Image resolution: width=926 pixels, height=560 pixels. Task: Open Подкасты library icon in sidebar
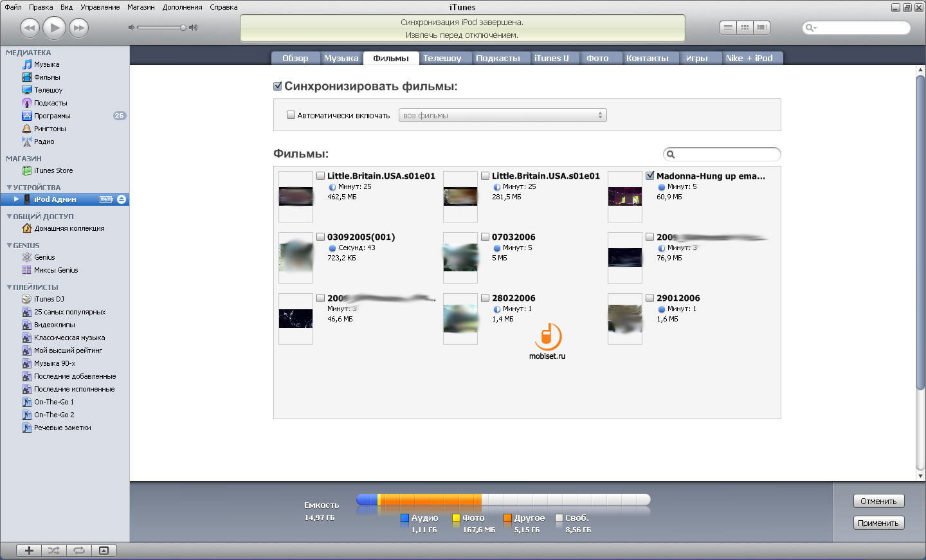pyautogui.click(x=27, y=103)
